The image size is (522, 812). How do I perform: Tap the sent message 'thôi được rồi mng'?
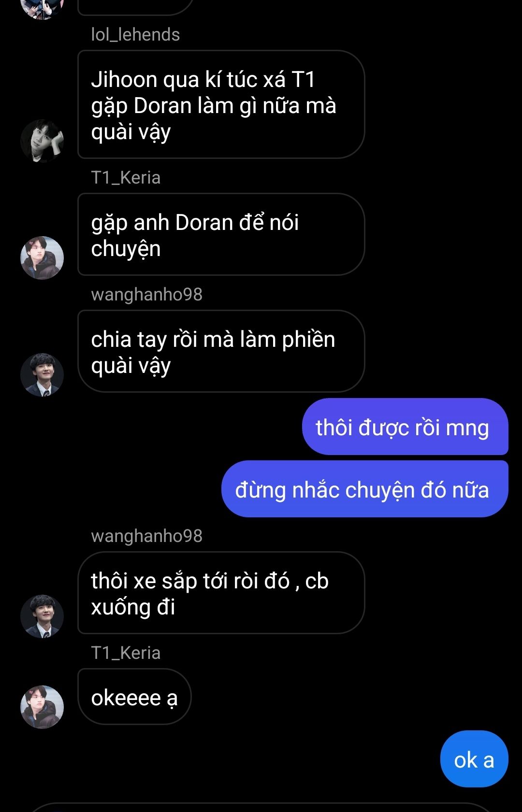click(x=405, y=427)
